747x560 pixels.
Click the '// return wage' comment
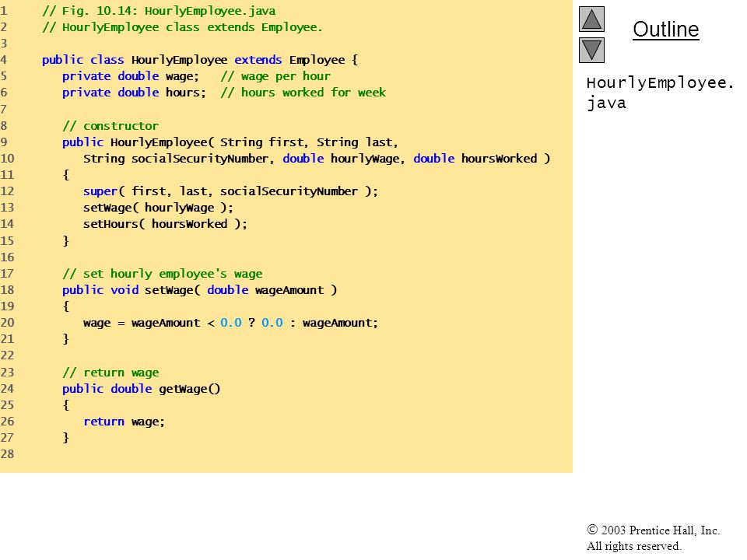click(x=110, y=373)
